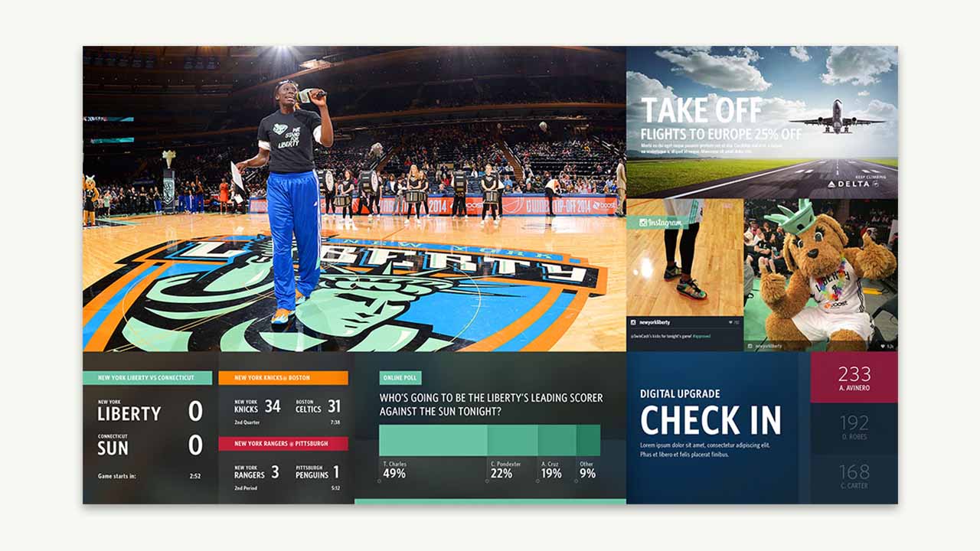
Task: Select the New York Liberty vs Connecticut header
Action: point(148,378)
